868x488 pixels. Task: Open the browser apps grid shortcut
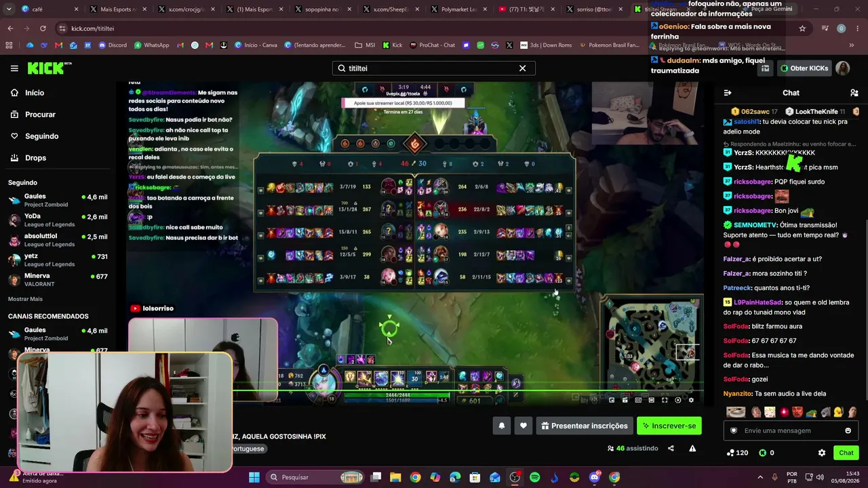[9, 45]
